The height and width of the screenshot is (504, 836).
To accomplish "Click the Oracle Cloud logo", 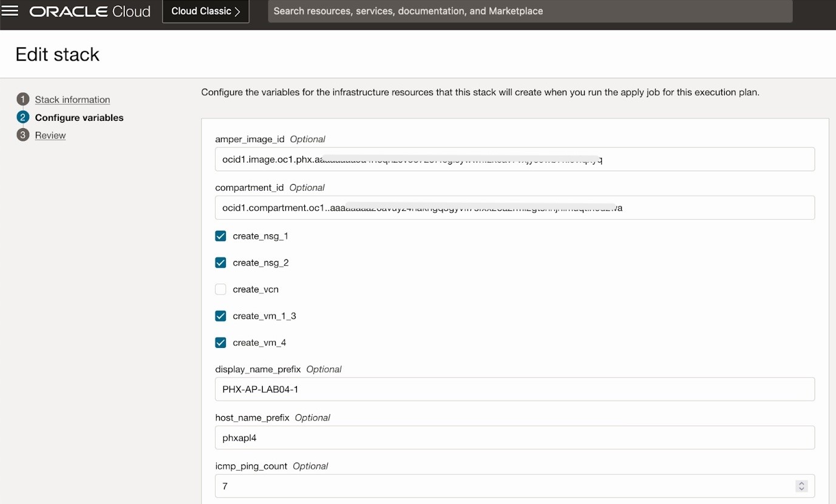I will (90, 11).
